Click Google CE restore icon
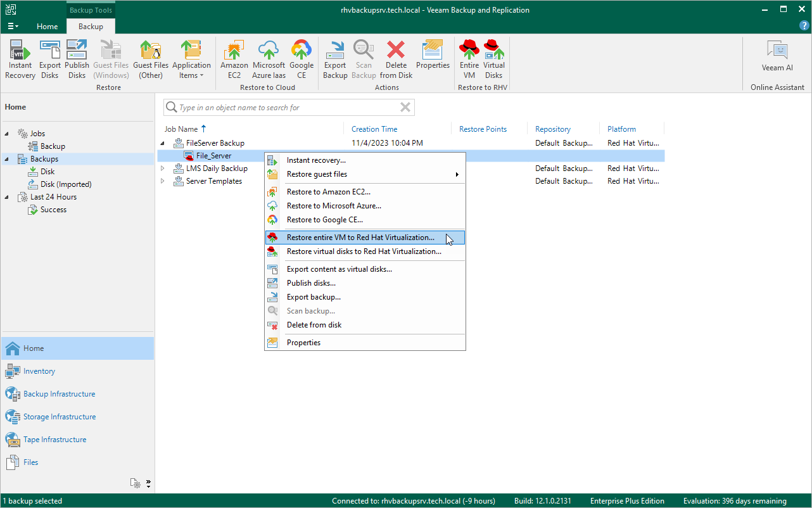This screenshot has width=812, height=508. (301, 59)
